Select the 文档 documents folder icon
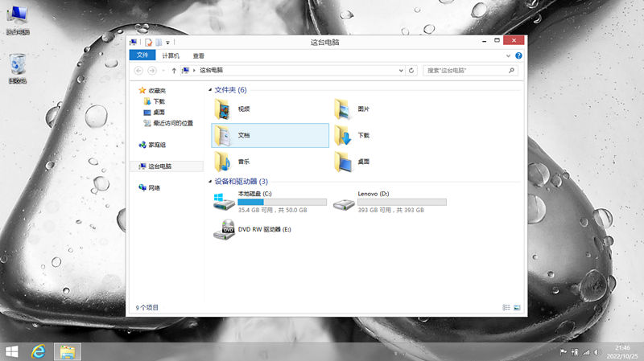Screen dimensions: 644x361 tap(223, 135)
